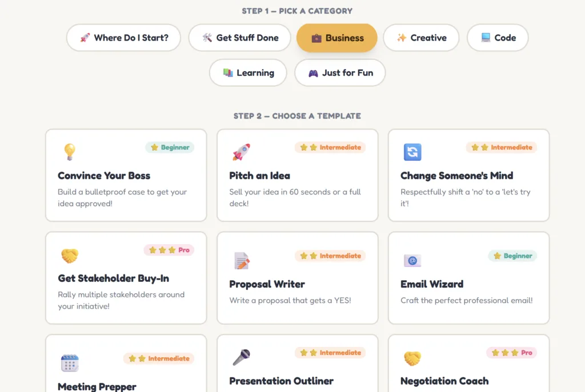Click the document-and-pencil Proposal Writer icon
The height and width of the screenshot is (392, 585).
point(242,261)
